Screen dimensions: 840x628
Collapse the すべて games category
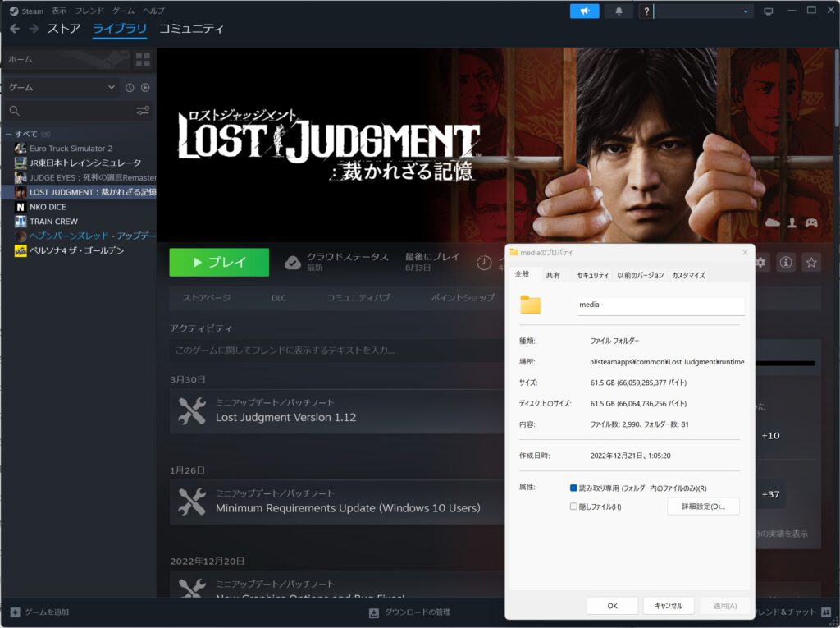(x=8, y=134)
